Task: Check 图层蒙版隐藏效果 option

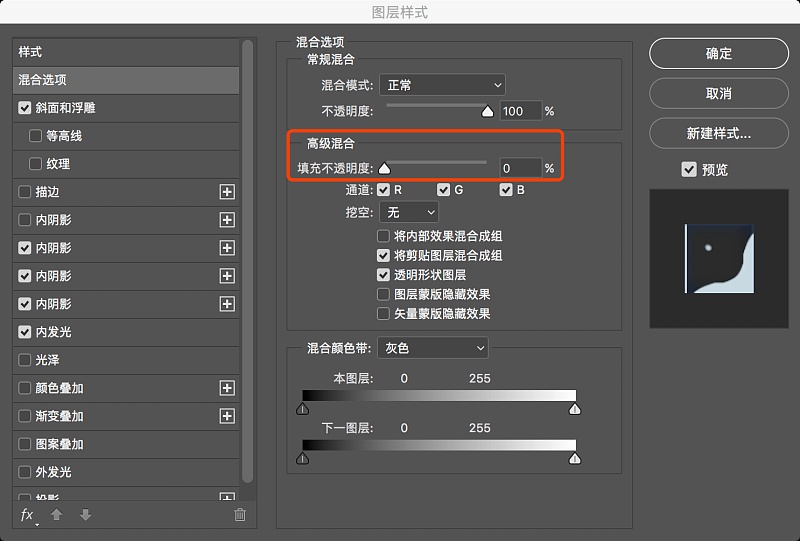Action: click(383, 294)
